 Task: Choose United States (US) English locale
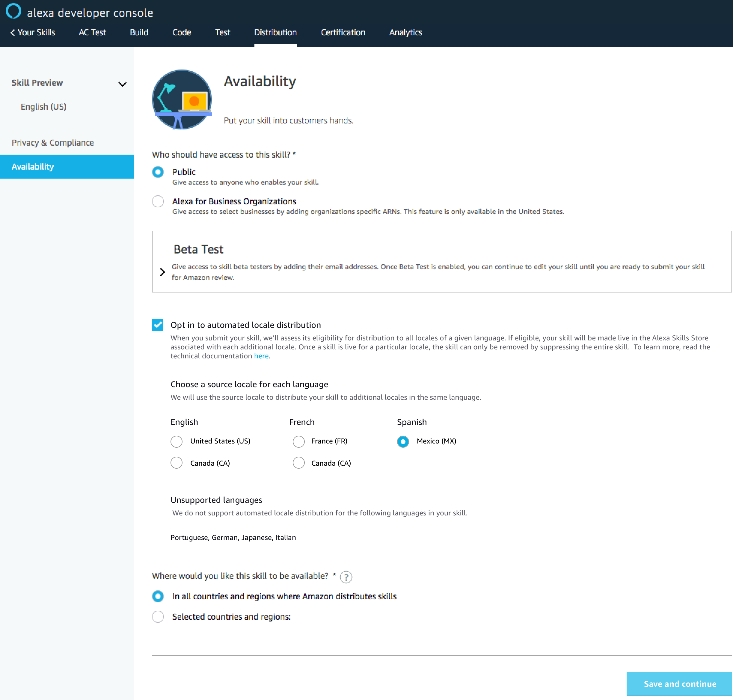(x=177, y=441)
